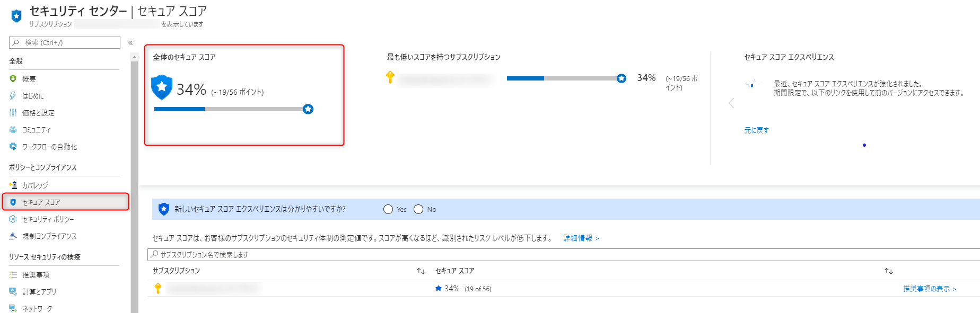This screenshot has height=313, width=980.
Task: Click the Security Center shield icon in header
Action: point(16,16)
